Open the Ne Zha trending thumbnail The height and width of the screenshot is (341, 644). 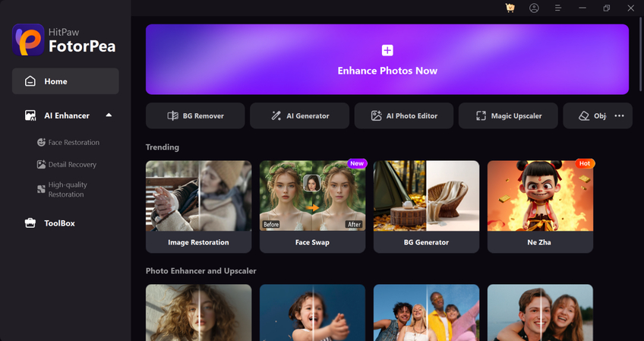540,196
